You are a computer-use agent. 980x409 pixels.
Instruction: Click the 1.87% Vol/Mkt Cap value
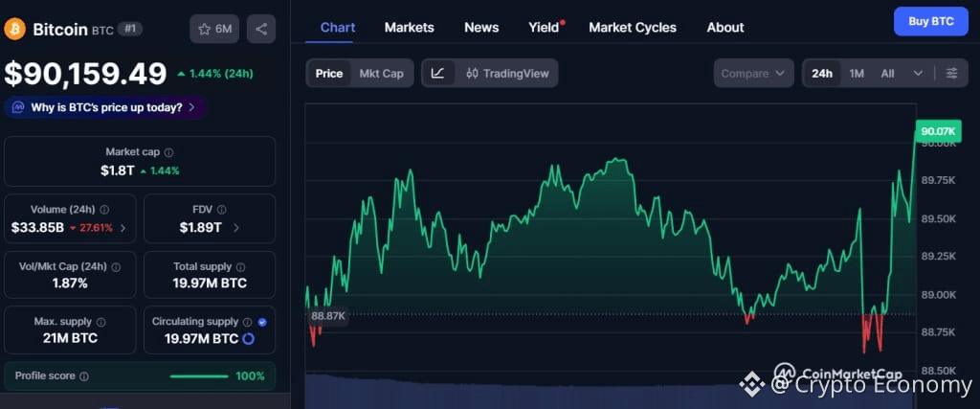pyautogui.click(x=70, y=284)
